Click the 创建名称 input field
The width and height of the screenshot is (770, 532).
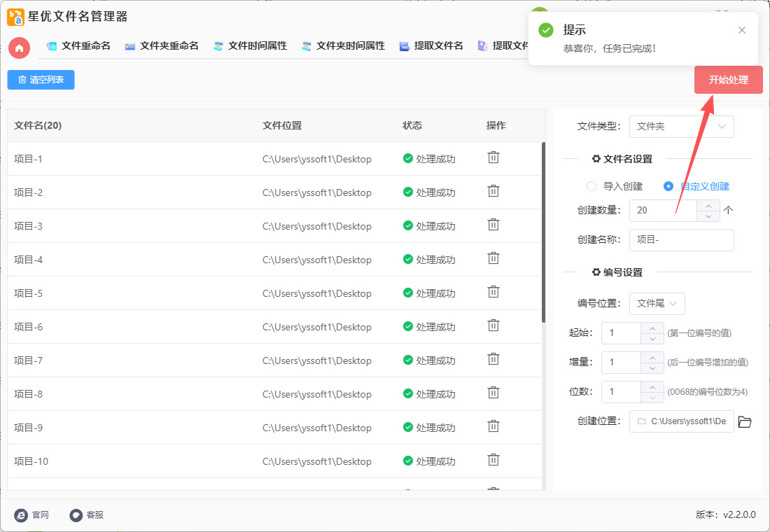pyautogui.click(x=681, y=240)
